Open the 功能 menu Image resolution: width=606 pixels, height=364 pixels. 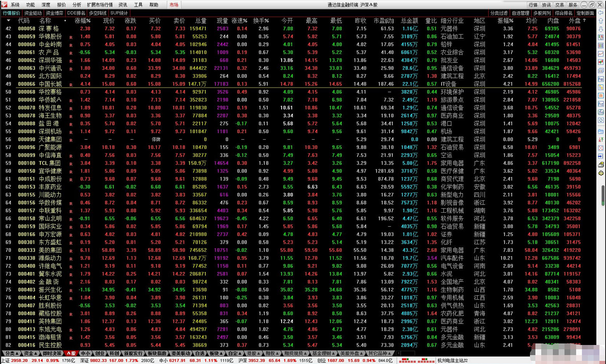tap(31, 5)
